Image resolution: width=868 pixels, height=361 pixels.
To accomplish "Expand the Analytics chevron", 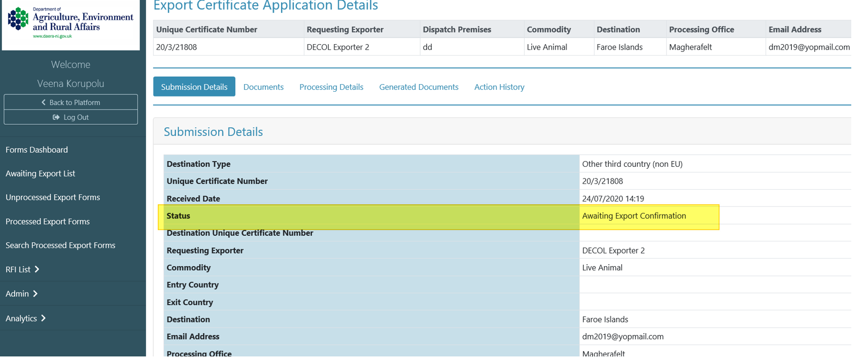I will [x=43, y=318].
